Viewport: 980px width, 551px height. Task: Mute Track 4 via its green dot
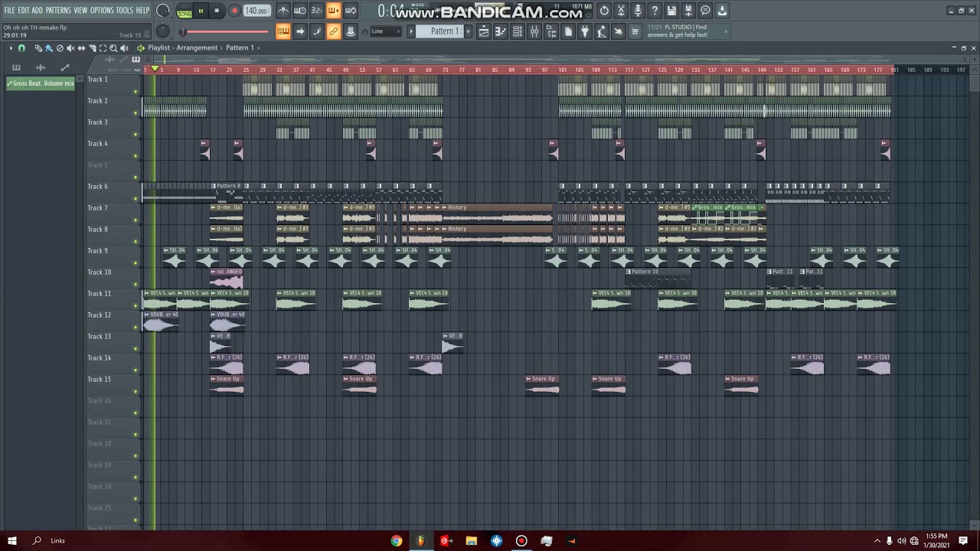click(x=136, y=155)
